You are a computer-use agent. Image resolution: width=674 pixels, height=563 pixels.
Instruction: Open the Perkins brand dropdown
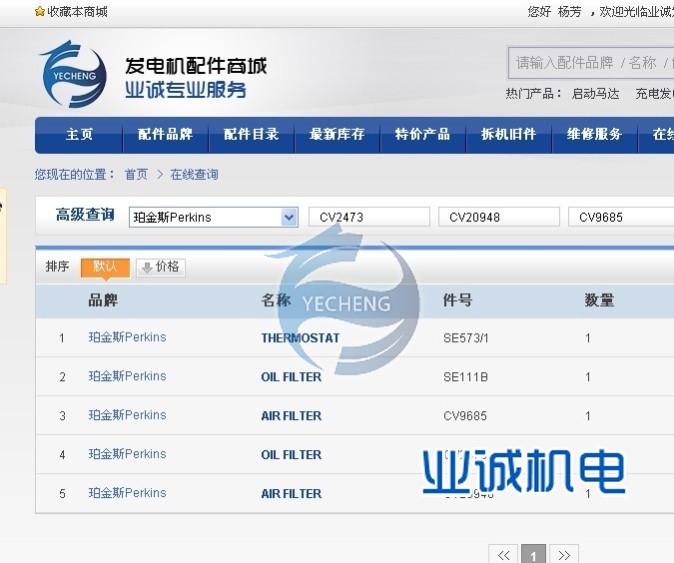coord(289,217)
